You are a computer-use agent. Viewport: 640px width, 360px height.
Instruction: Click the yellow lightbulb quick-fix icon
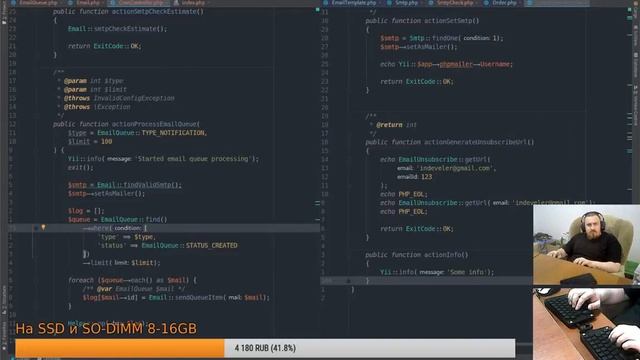point(43,228)
